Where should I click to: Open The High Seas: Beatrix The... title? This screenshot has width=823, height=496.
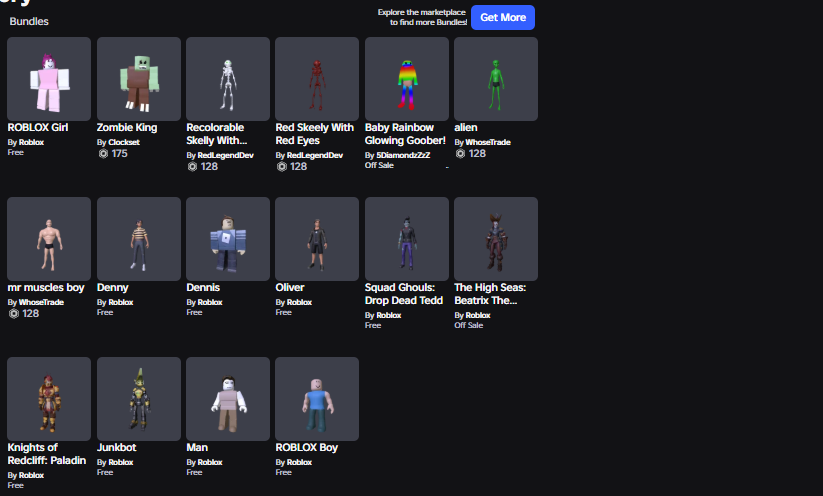point(490,294)
